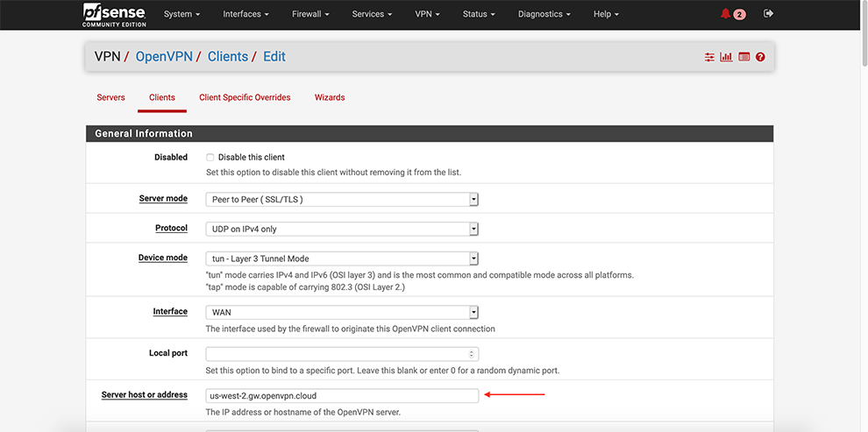Click the OpenVPN breadcrumb link
The image size is (868, 432).
coord(167,57)
